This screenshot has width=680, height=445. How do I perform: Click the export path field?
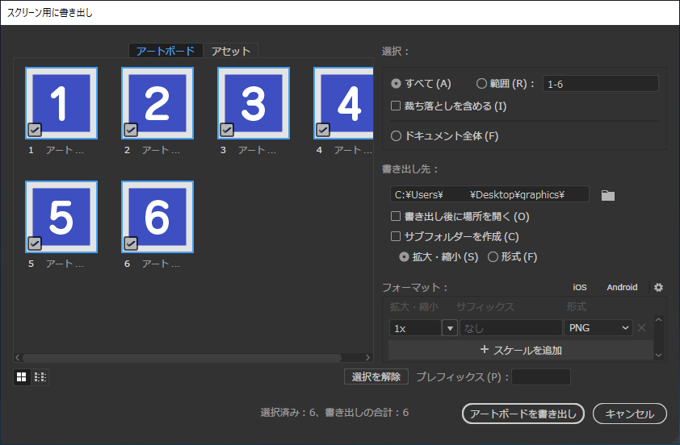point(490,194)
